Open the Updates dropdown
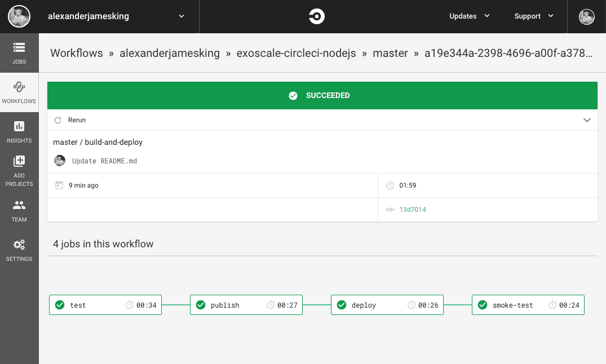This screenshot has height=364, width=606. [469, 16]
